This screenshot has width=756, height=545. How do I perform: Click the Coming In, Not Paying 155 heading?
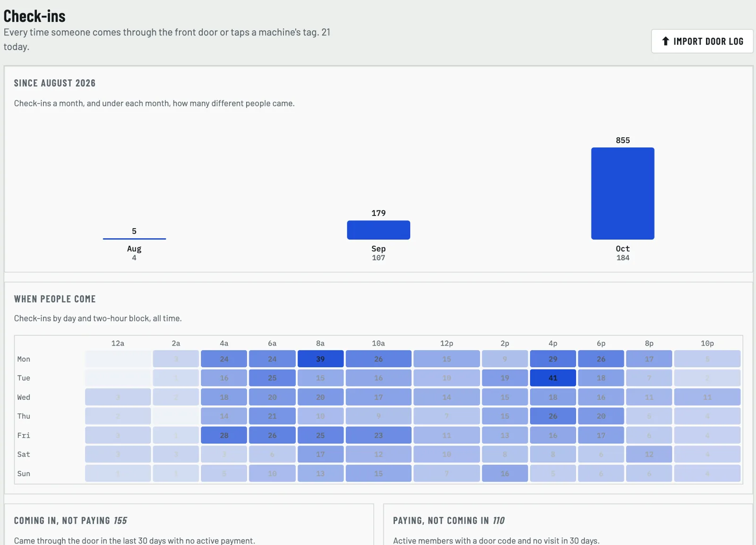tap(70, 520)
